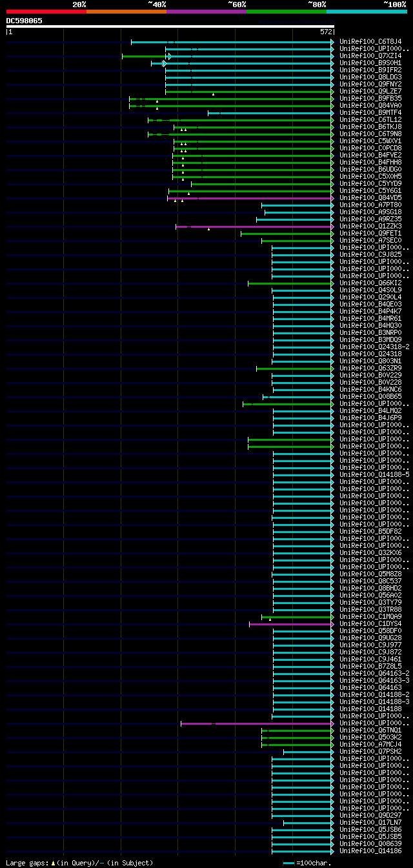
Task: Select the UniRef100_Q4S0L9 label
Action: [x=370, y=290]
